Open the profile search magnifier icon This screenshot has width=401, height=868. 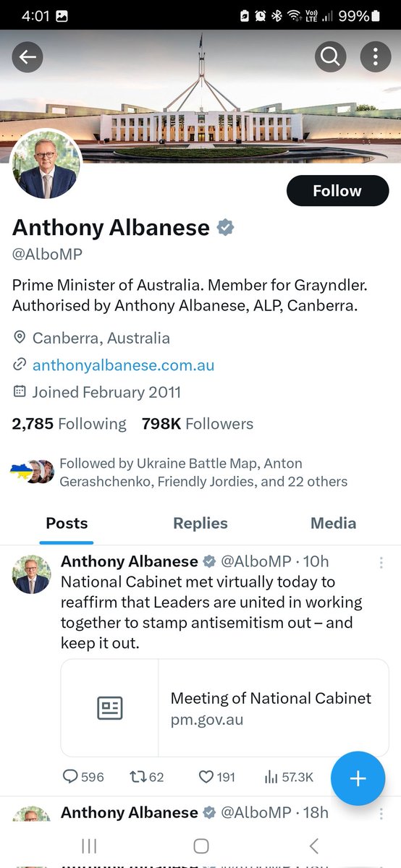[330, 58]
